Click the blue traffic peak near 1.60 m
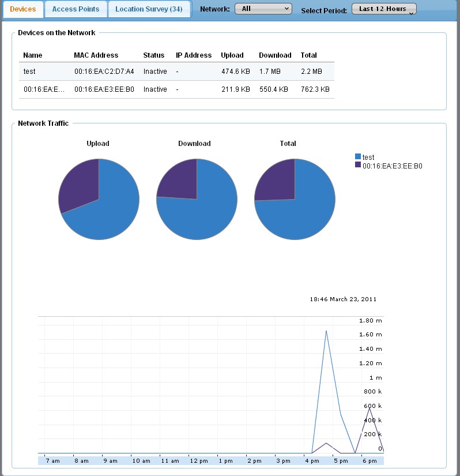Screen dimensions: 460x476 pos(326,331)
